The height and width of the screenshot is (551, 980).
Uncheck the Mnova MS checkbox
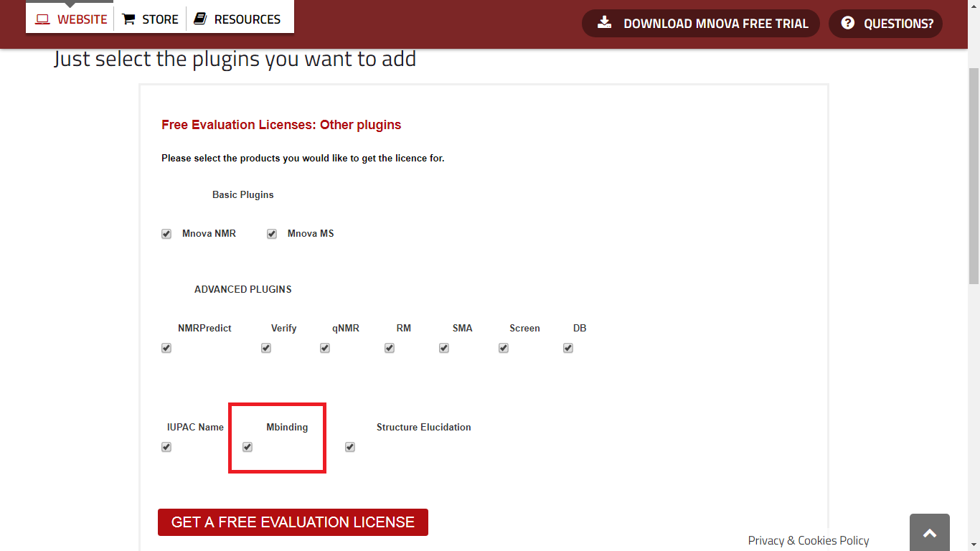coord(272,234)
